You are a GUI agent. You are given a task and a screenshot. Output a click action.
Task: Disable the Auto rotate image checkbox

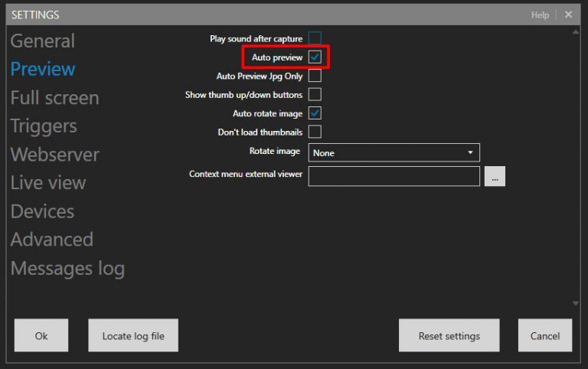[315, 113]
